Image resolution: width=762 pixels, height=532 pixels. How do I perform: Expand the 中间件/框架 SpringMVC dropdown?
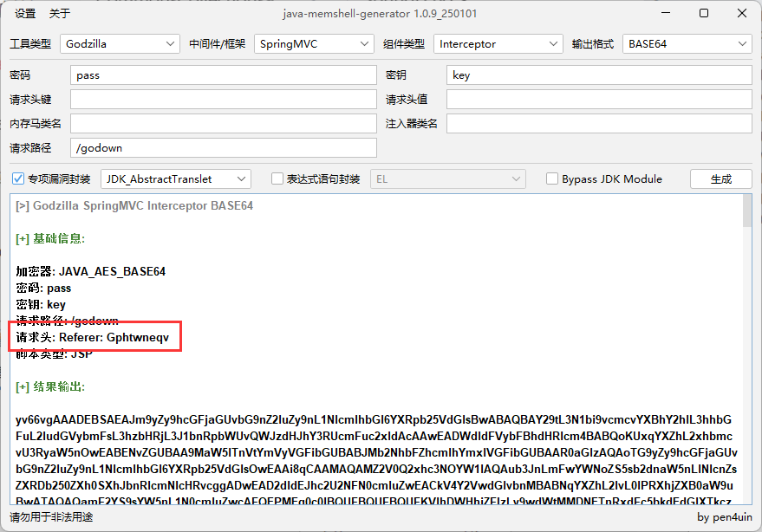(x=314, y=43)
